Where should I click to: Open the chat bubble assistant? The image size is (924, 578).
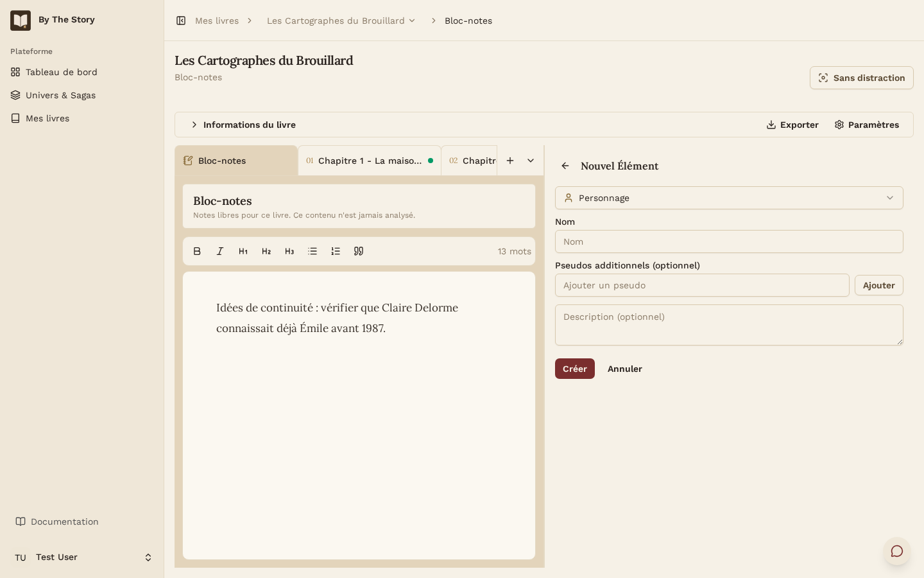tap(897, 551)
